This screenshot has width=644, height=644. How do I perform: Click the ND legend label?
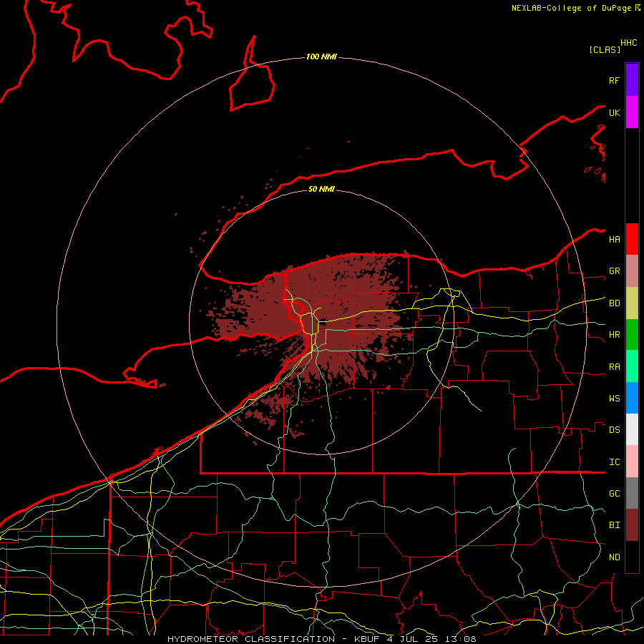click(x=614, y=557)
